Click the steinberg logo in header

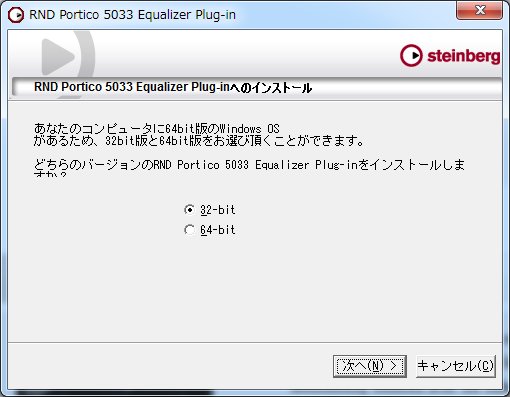coord(450,56)
